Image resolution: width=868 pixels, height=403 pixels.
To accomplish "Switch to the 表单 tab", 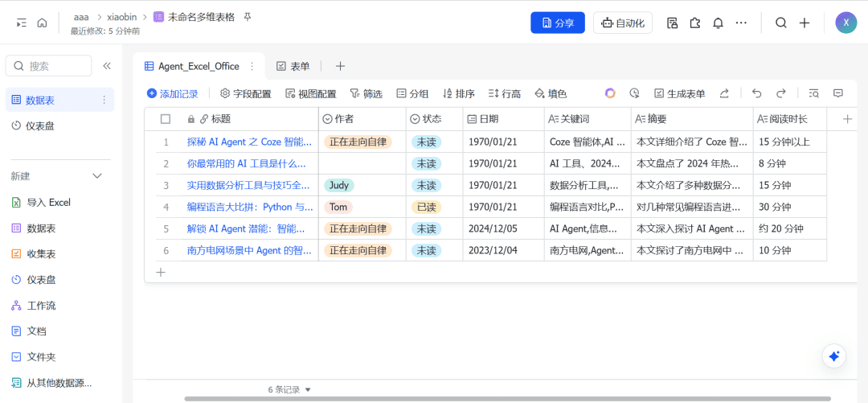I will click(293, 67).
